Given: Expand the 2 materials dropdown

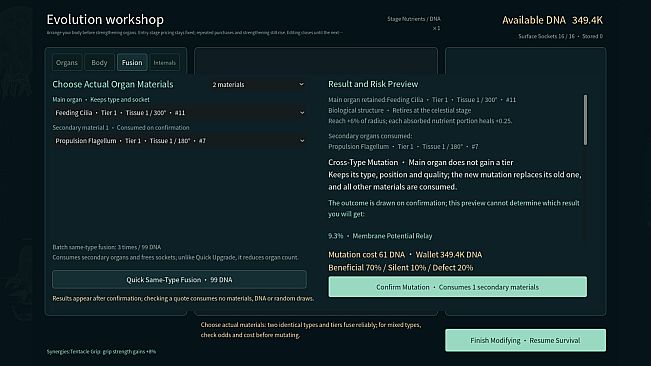Looking at the screenshot, I should pos(258,84).
